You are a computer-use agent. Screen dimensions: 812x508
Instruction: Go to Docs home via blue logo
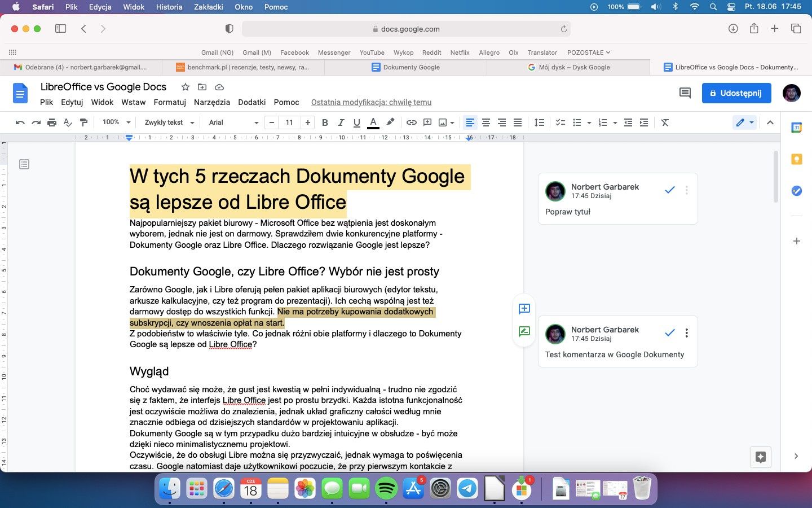(x=20, y=93)
